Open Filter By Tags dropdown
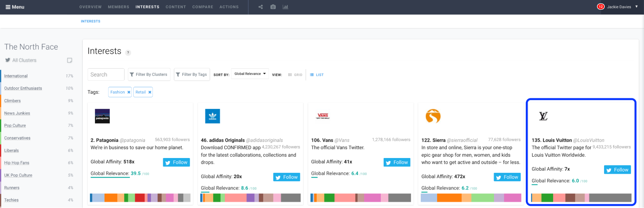Viewport: 644px width, 208px height. [192, 74]
